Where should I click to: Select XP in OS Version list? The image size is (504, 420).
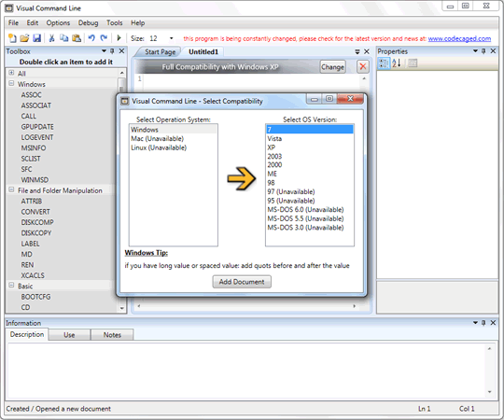coord(310,147)
